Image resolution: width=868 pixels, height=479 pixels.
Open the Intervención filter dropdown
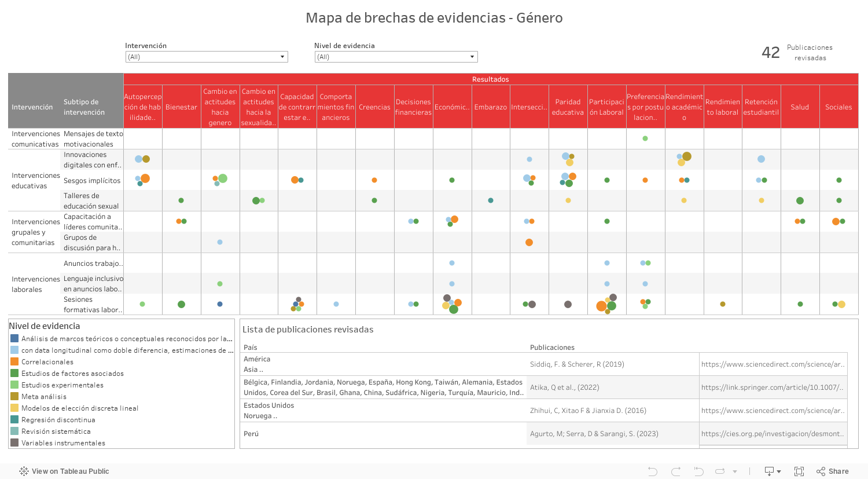tap(207, 57)
